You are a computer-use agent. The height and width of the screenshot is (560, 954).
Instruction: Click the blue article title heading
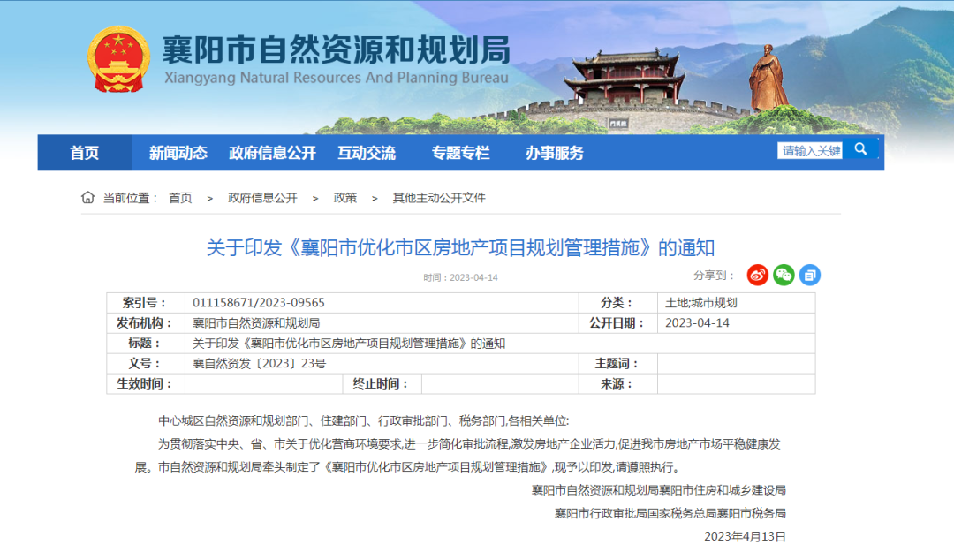460,247
